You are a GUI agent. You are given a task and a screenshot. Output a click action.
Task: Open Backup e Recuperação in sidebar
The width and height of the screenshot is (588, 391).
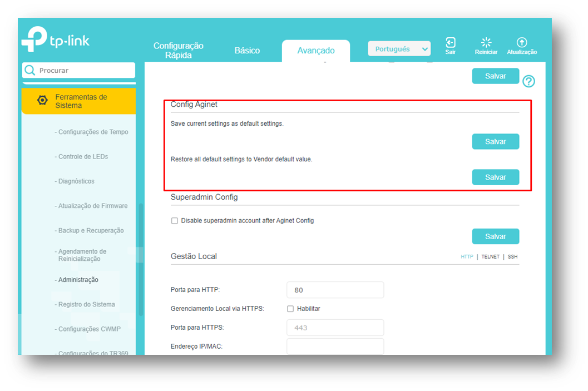(91, 230)
